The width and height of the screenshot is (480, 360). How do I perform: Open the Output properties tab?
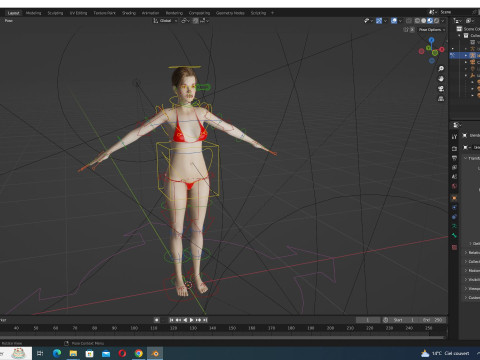[x=454, y=158]
